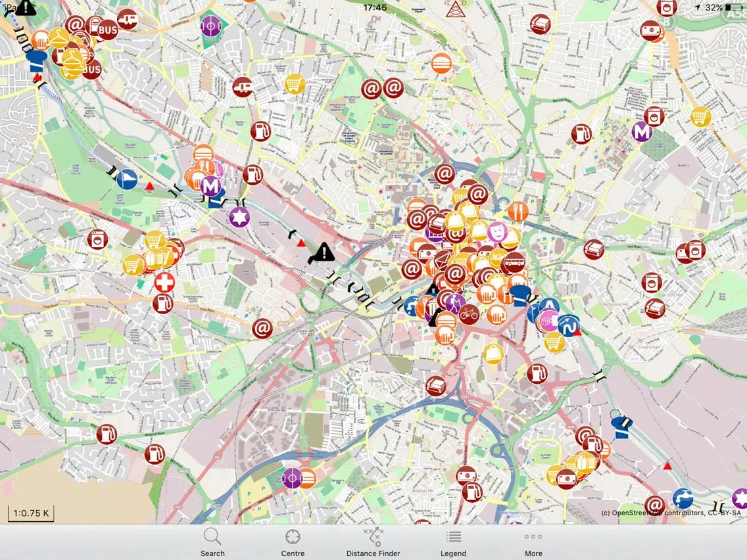Screen dimensions: 747x560
Task: Tap the 1:0.75 K scale box
Action: click(31, 513)
